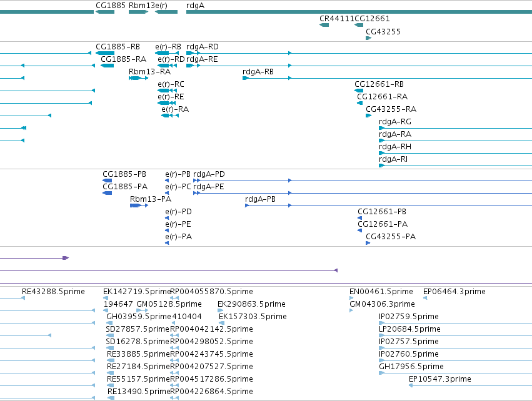The width and height of the screenshot is (532, 401).
Task: Open the rdgA-PB protein label
Action: click(x=260, y=199)
